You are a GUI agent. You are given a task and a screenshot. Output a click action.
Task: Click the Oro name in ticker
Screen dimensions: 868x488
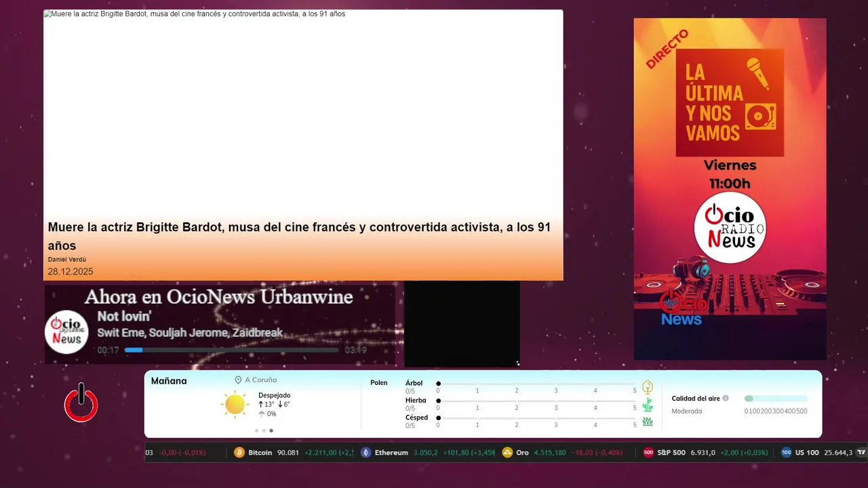click(522, 453)
